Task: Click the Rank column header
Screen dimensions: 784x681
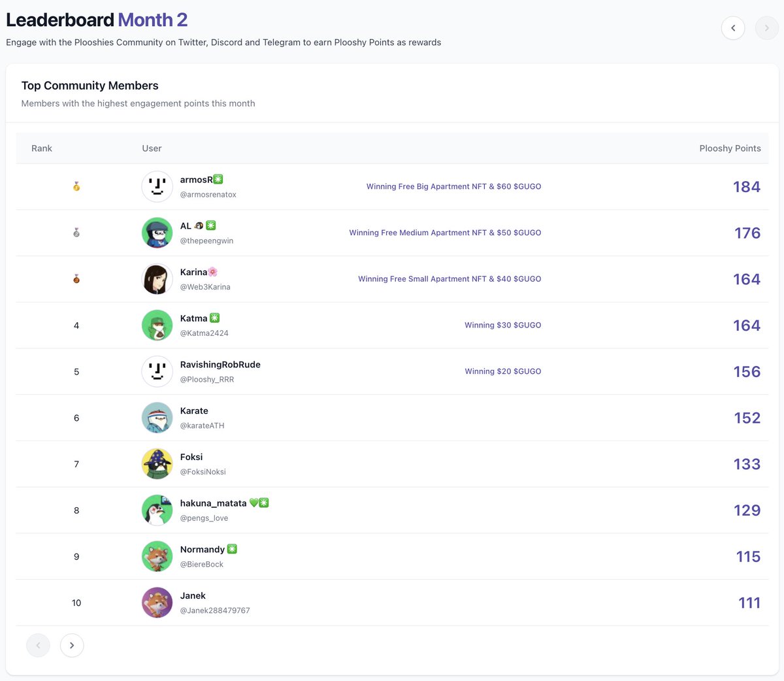Action: [42, 148]
